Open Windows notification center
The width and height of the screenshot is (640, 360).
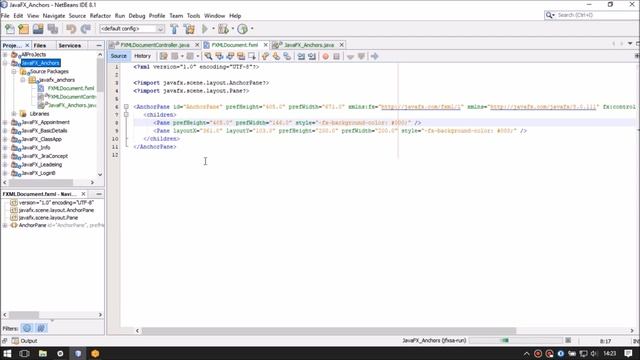(x=629, y=353)
